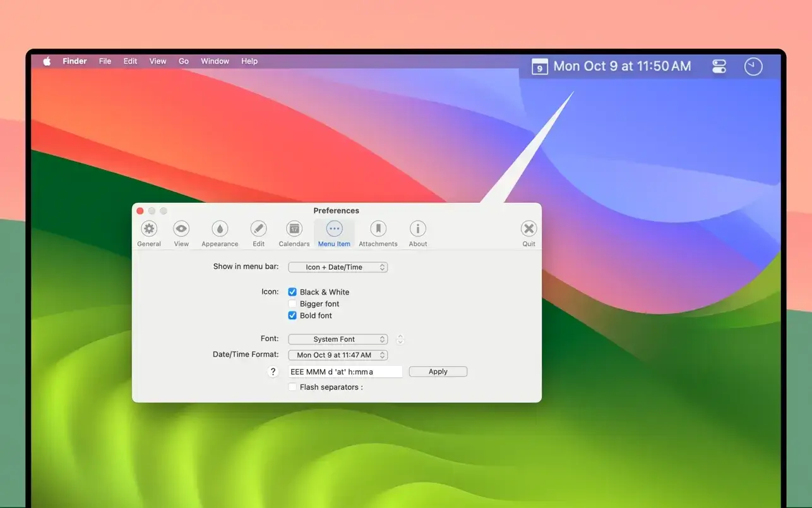Open the Finder File menu
The image size is (812, 508).
tap(104, 60)
